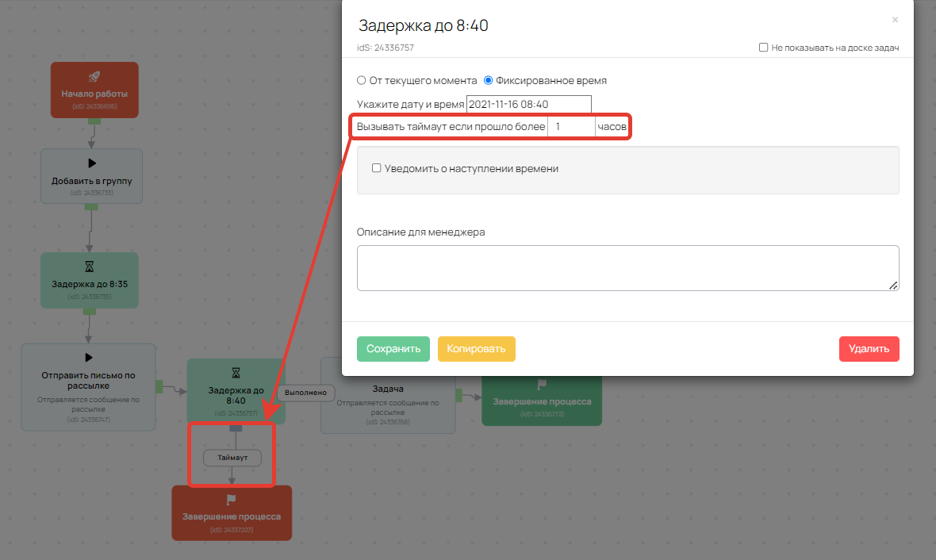Select От текущего момента radio option
Screen dimensions: 936x560
coord(362,80)
